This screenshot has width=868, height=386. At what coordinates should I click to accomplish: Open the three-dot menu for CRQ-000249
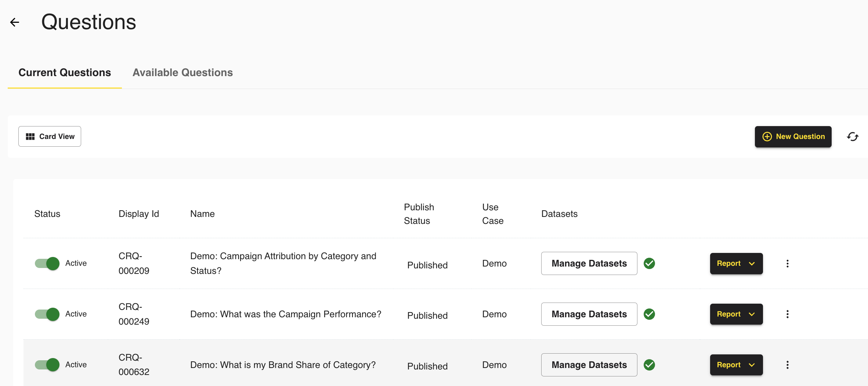tap(787, 314)
